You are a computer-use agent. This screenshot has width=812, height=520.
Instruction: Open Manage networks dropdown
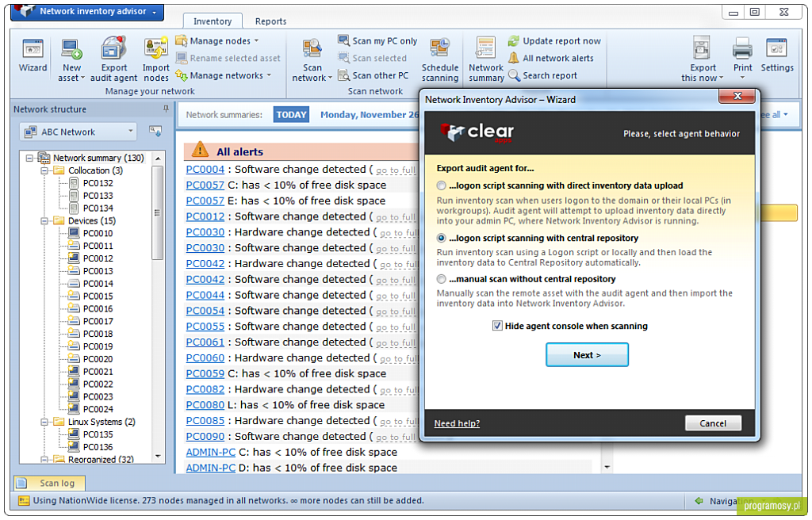[x=224, y=75]
